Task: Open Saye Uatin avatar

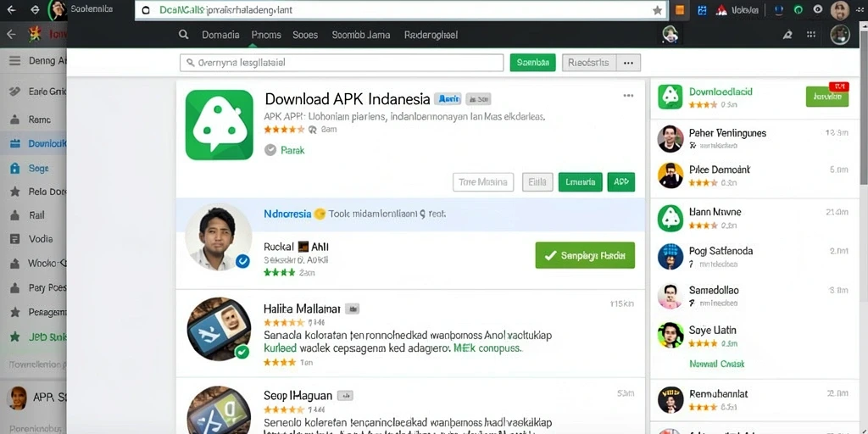Action: 670,335
